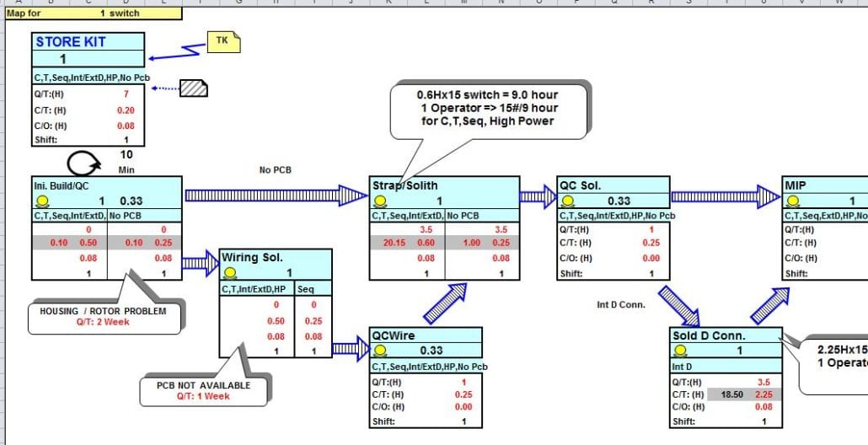Click the MIP title cell
Image resolution: width=868 pixels, height=445 pixels.
pyautogui.click(x=826, y=186)
